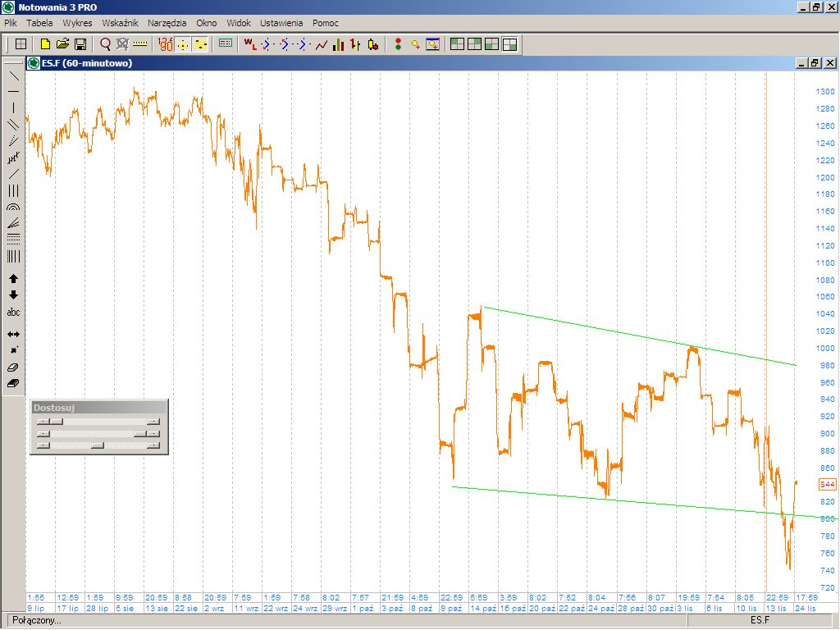Click the 1000 price axis label
This screenshot has width=840, height=630.
coord(825,348)
